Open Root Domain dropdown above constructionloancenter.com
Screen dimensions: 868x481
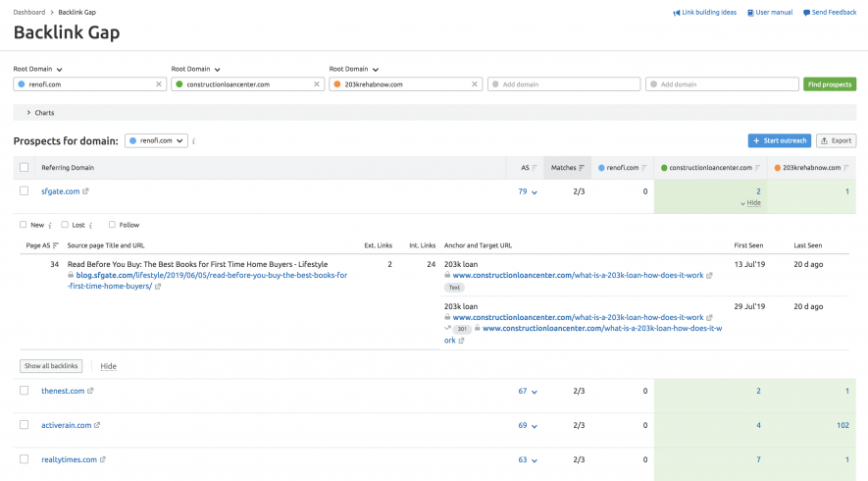(195, 70)
